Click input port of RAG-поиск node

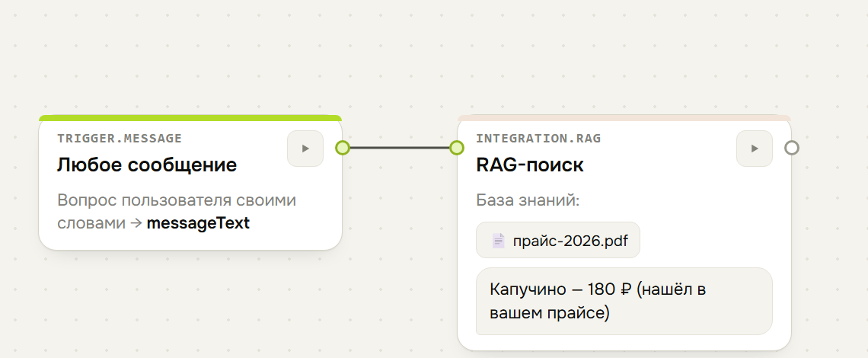pos(457,148)
